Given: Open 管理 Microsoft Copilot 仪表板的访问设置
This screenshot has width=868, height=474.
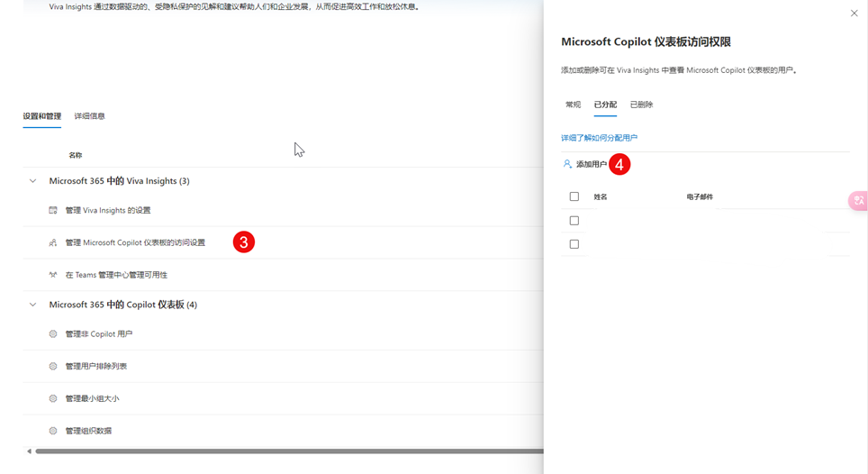Looking at the screenshot, I should coord(135,242).
